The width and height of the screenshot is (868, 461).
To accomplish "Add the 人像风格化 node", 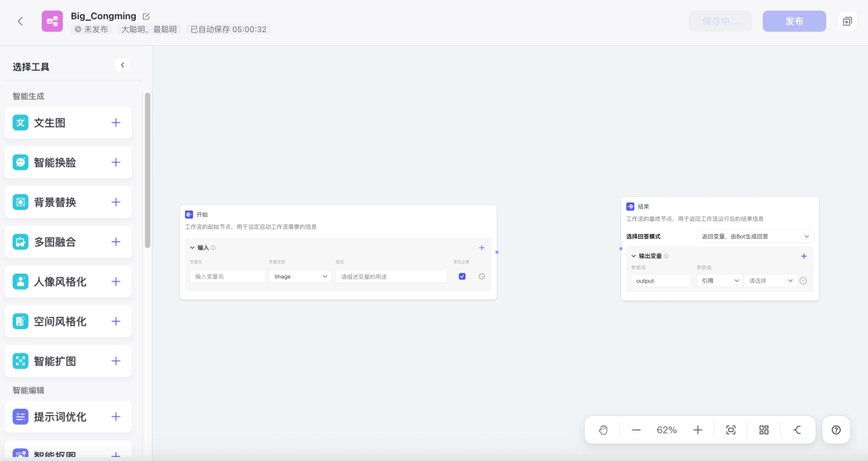I will tap(116, 282).
